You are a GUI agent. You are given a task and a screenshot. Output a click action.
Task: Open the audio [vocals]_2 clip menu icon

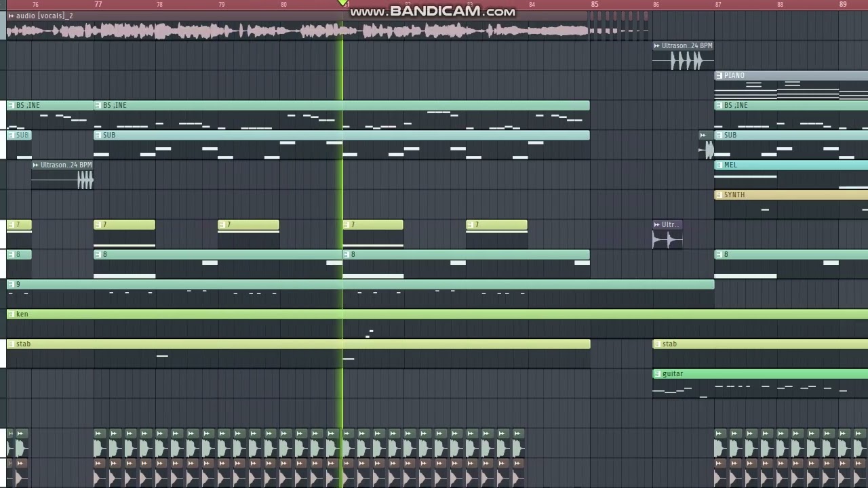11,16
